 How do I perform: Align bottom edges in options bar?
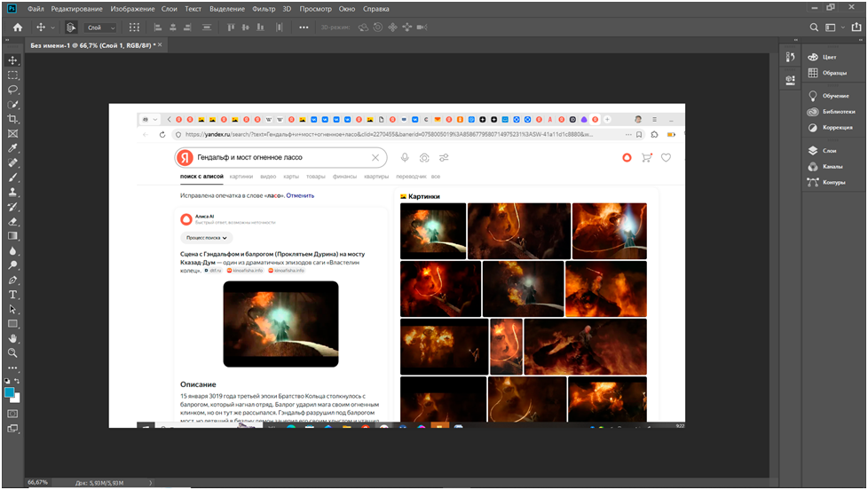coord(261,28)
